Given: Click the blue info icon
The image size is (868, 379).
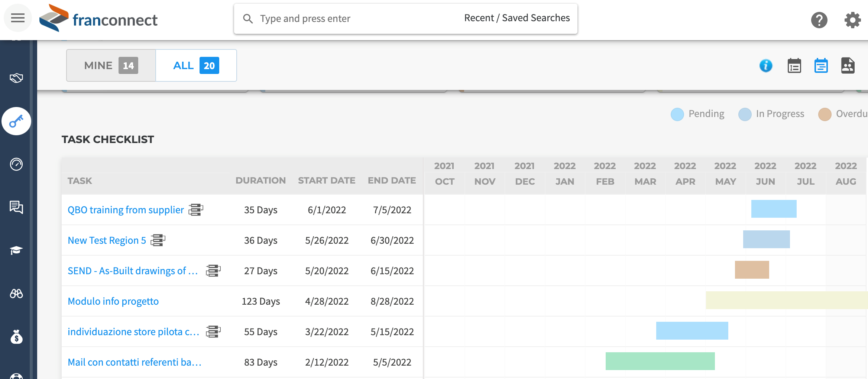Looking at the screenshot, I should pyautogui.click(x=765, y=66).
